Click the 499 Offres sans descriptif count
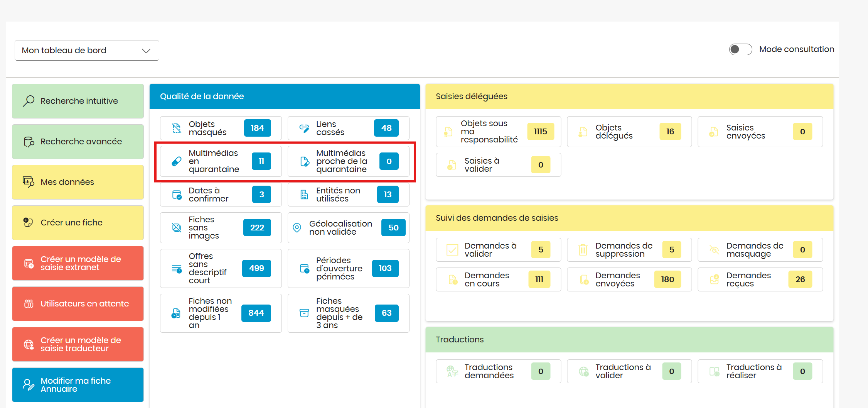The width and height of the screenshot is (868, 408). pyautogui.click(x=256, y=268)
